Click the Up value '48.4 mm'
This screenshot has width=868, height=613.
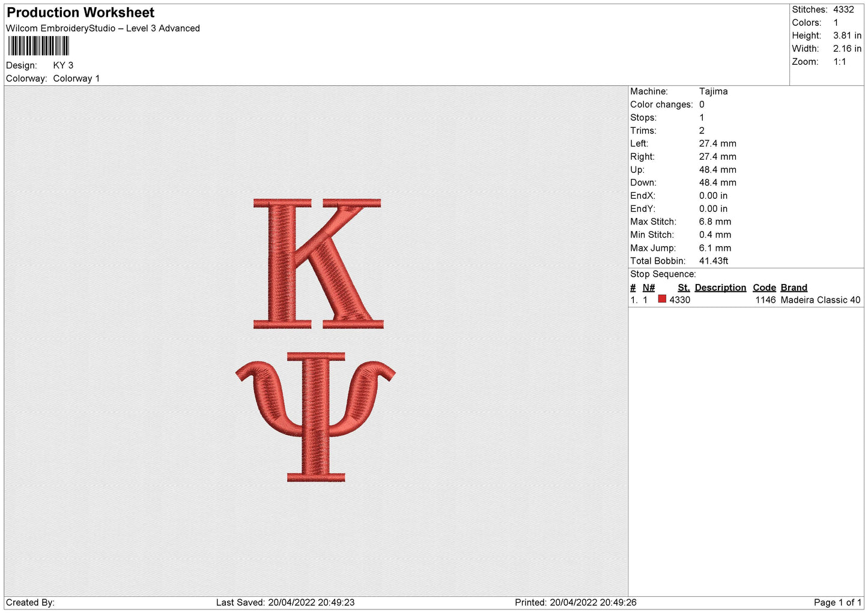(x=717, y=170)
